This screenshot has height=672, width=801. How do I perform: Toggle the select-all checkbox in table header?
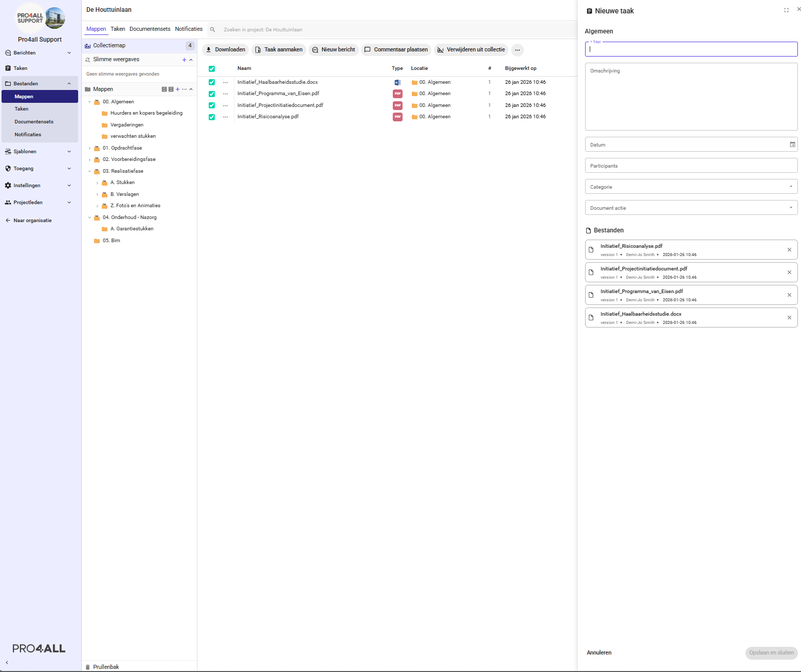211,69
